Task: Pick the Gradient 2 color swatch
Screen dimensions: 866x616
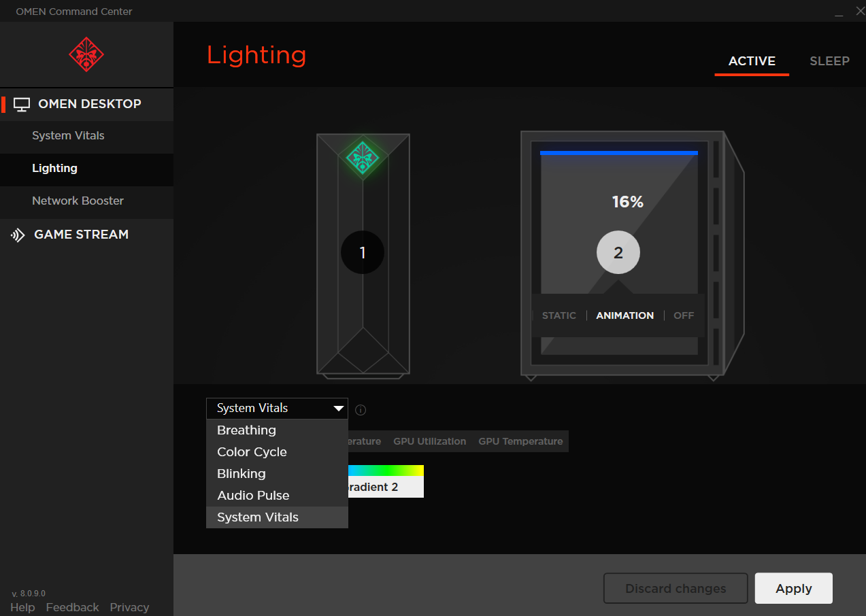Action: tap(386, 481)
